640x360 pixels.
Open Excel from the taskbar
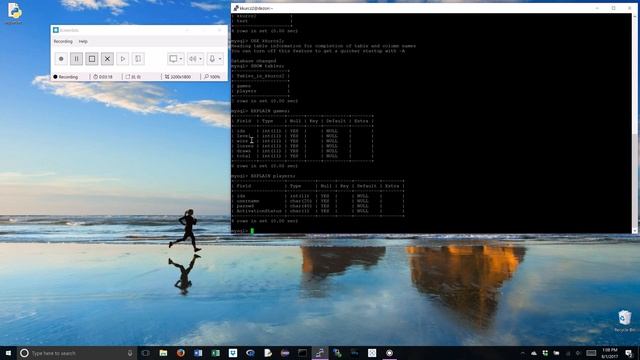pyautogui.click(x=216, y=353)
